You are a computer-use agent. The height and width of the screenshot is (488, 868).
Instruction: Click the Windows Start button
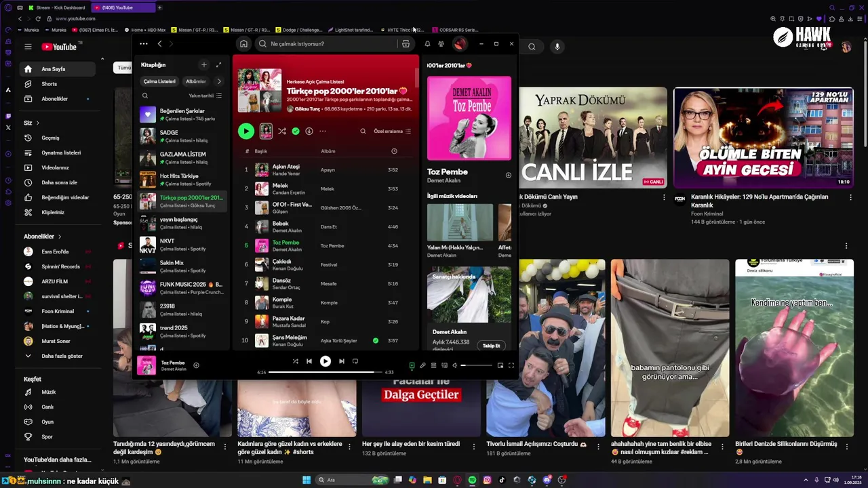click(307, 480)
